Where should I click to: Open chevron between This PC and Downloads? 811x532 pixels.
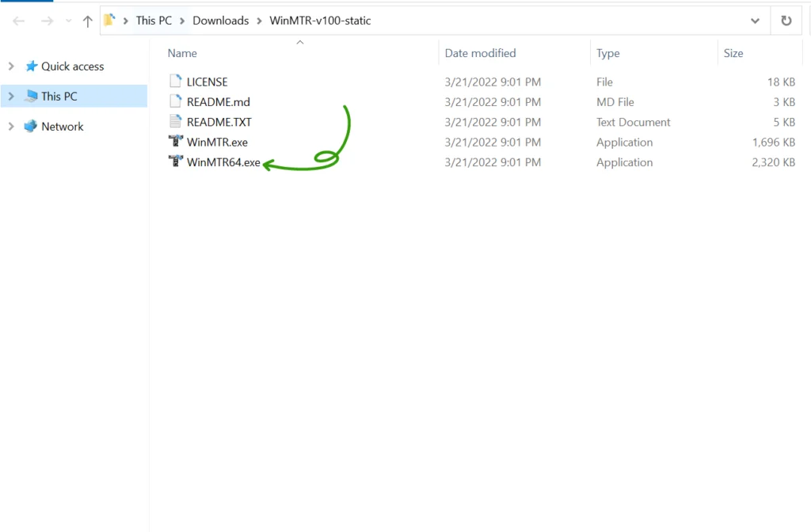[x=182, y=21]
